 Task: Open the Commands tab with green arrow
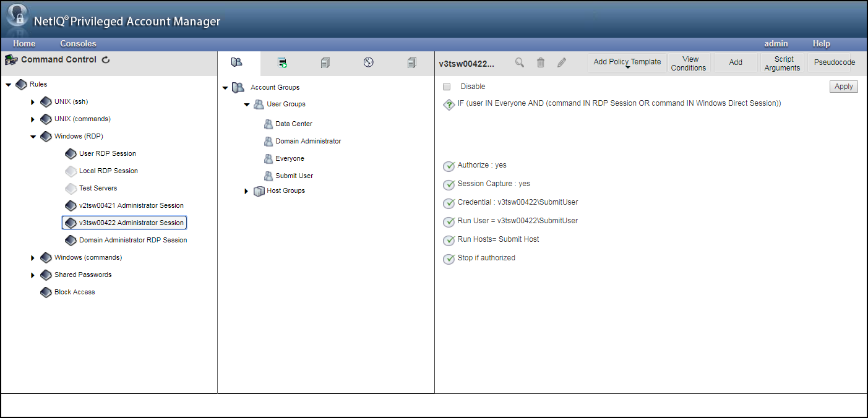coord(283,62)
